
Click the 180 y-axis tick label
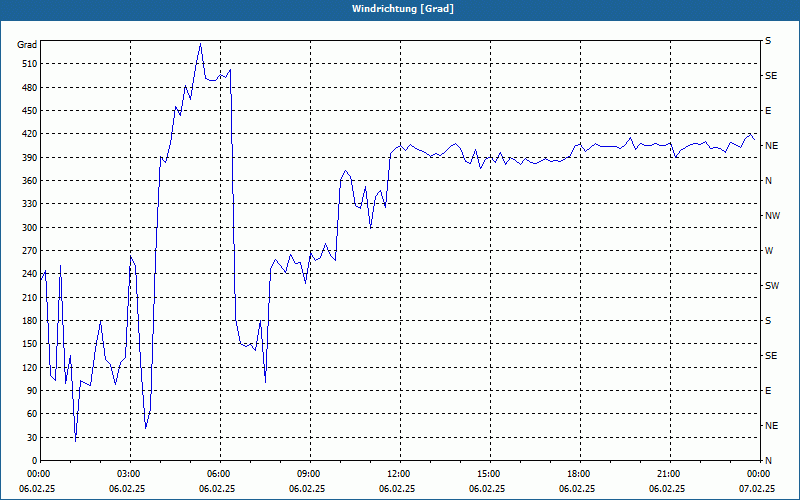click(x=30, y=321)
